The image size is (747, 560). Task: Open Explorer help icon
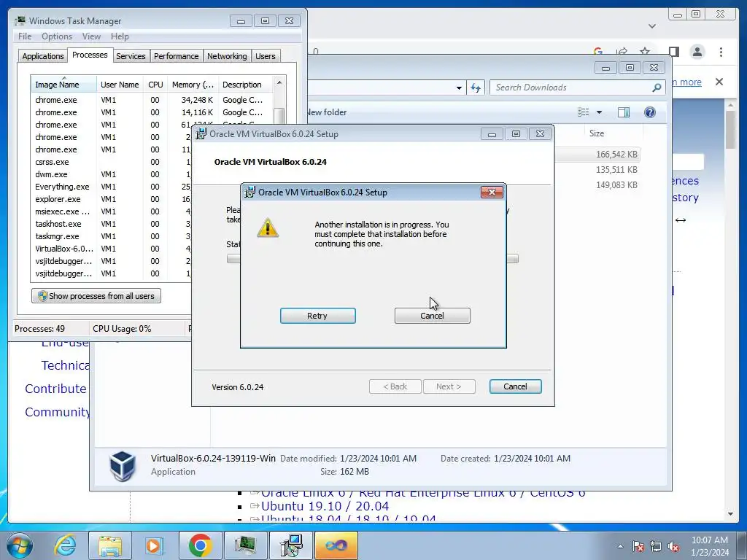pyautogui.click(x=650, y=112)
